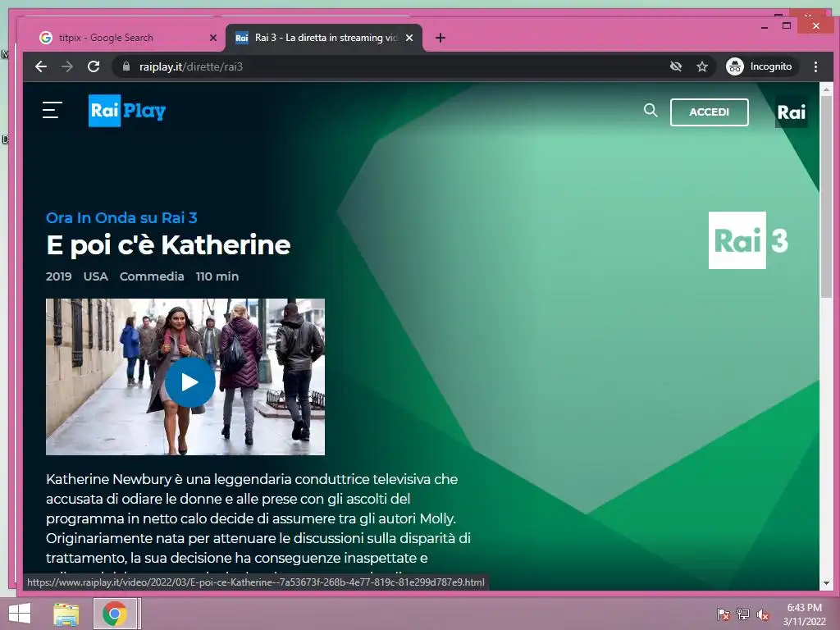840x630 pixels.
Task: Open File Explorer from the taskbar
Action: click(x=66, y=614)
